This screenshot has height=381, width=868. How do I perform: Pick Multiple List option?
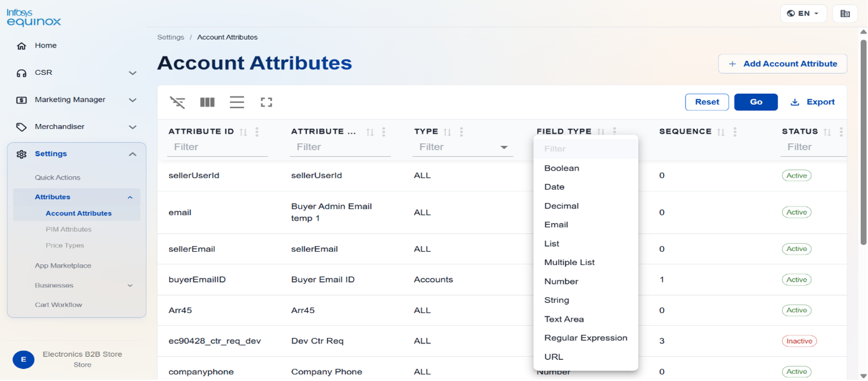click(586, 262)
